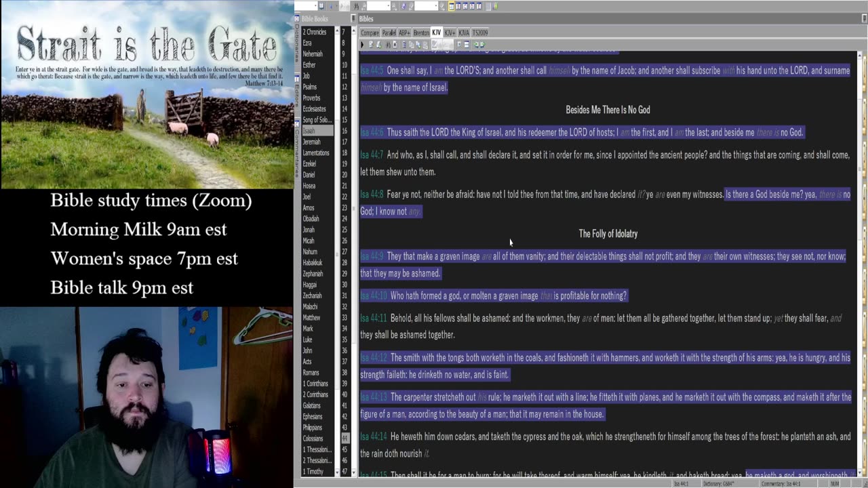Open the KJVA Bible tab

point(464,33)
